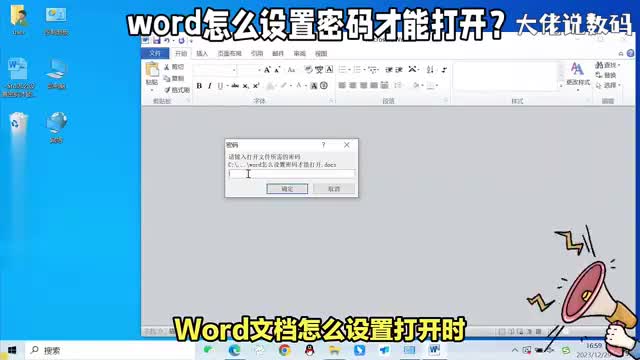This screenshot has width=640, height=360.
Task: Apply Strikethrough (abc) formatting
Action: click(235, 86)
